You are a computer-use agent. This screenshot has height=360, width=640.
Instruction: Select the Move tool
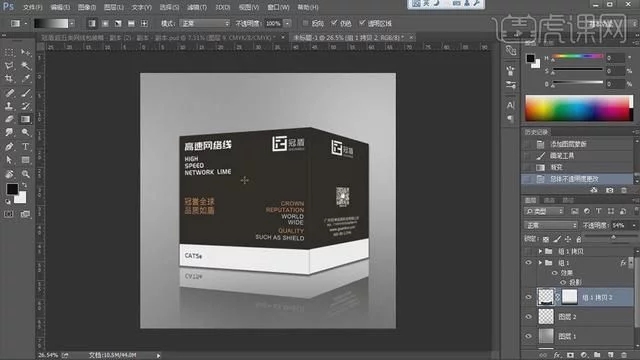(25, 53)
